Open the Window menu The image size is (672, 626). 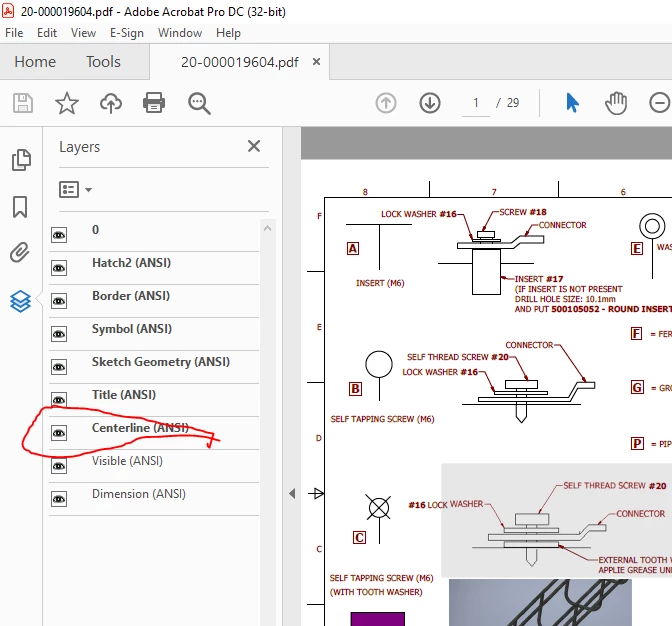(180, 33)
